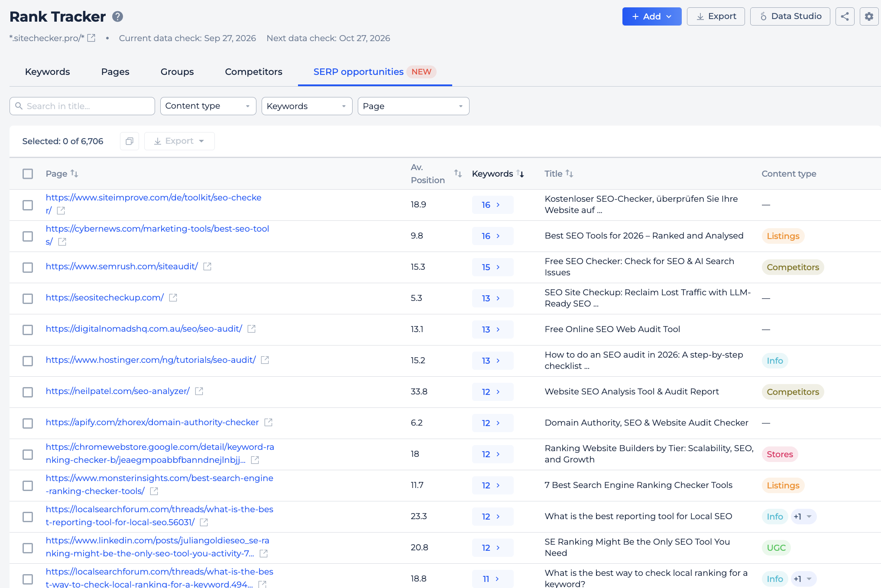This screenshot has width=881, height=588.
Task: Sort by Keywords column arrows
Action: coord(520,174)
